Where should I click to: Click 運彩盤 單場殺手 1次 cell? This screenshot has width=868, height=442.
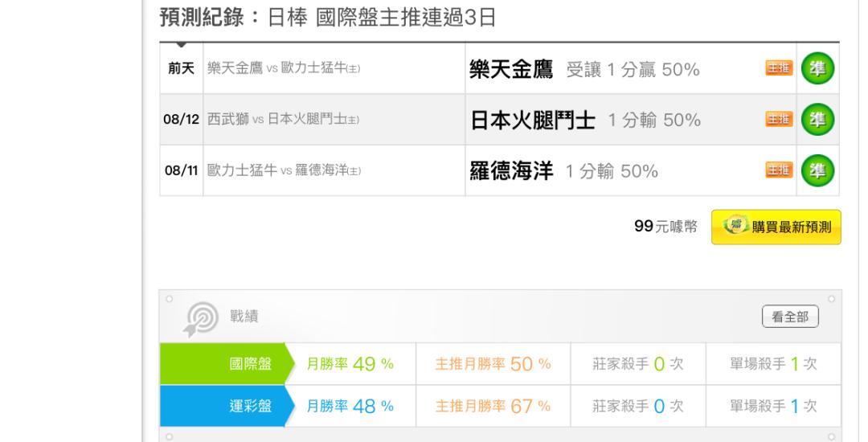773,406
